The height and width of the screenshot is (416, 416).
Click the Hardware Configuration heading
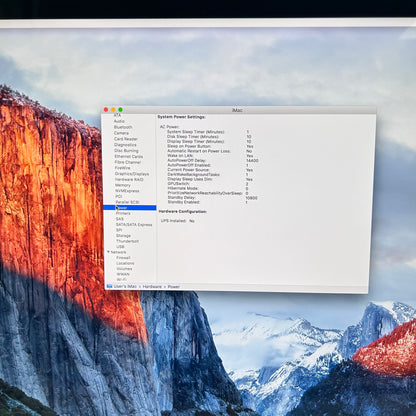pos(183,212)
